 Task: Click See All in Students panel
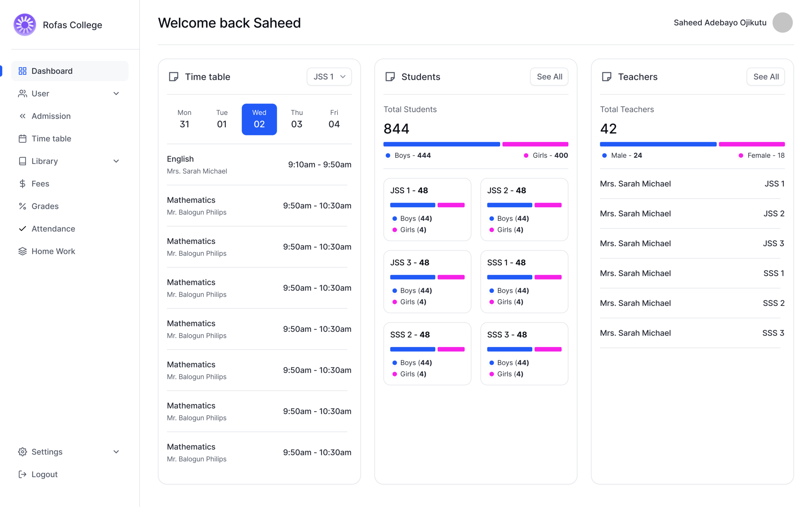tap(549, 77)
